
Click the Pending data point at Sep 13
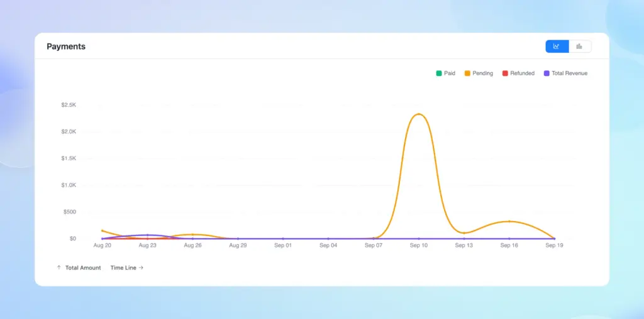point(464,233)
